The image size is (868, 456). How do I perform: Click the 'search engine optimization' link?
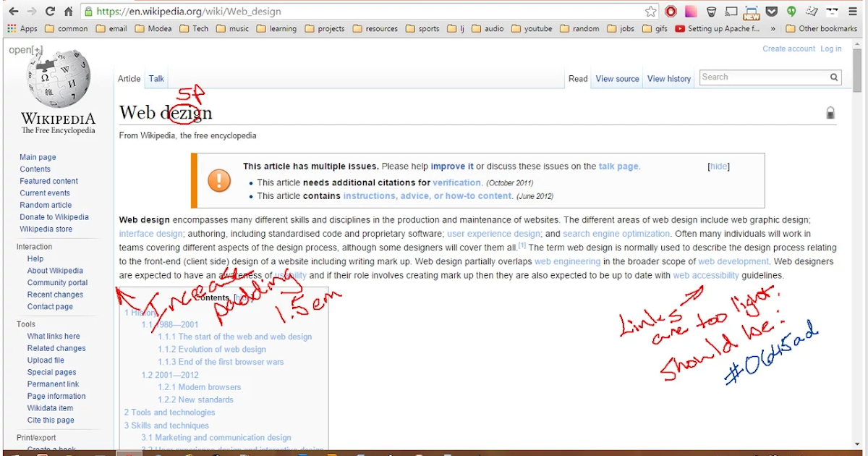pos(616,234)
